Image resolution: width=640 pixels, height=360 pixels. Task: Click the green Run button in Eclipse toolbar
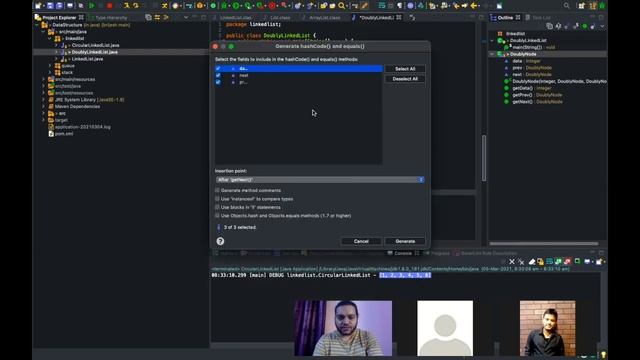coord(235,6)
